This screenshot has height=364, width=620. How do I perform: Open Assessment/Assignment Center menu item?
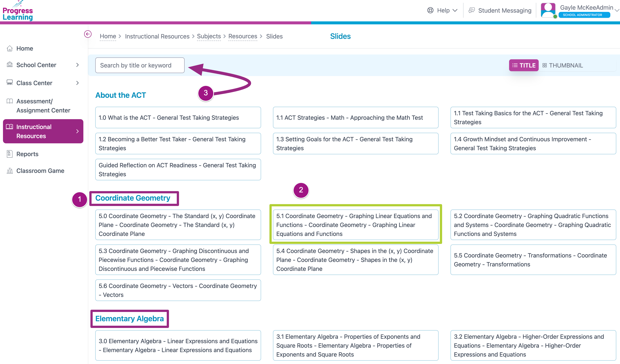click(x=43, y=106)
